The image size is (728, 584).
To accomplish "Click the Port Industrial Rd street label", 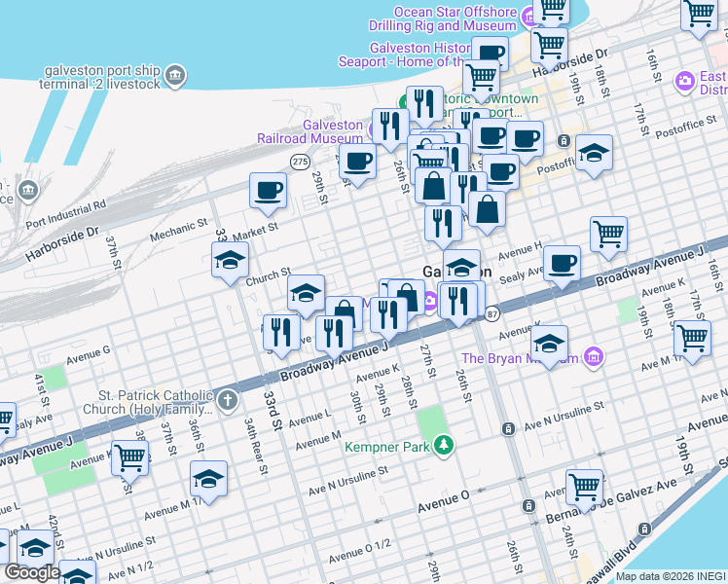I will pyautogui.click(x=66, y=214).
